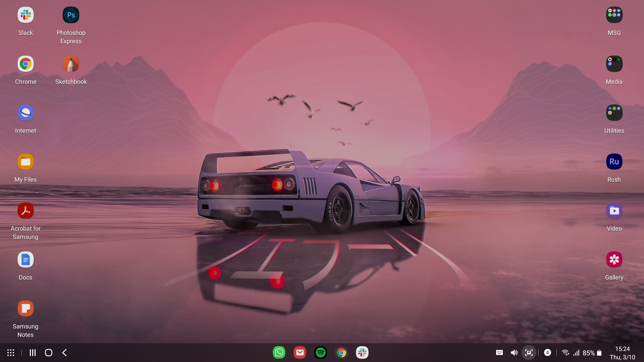Open Acrobat for Samsung

25,210
